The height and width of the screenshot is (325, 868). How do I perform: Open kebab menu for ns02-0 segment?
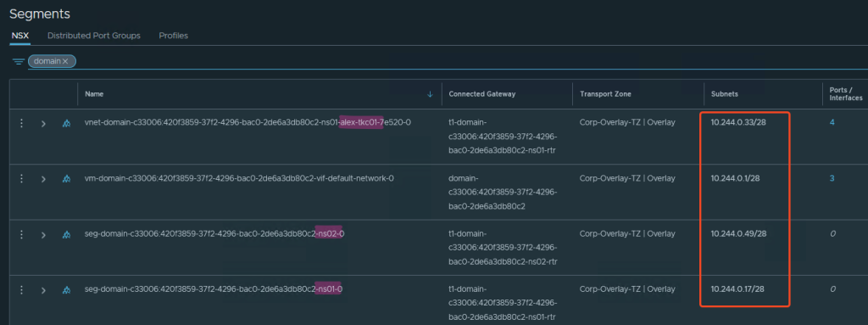tap(21, 234)
